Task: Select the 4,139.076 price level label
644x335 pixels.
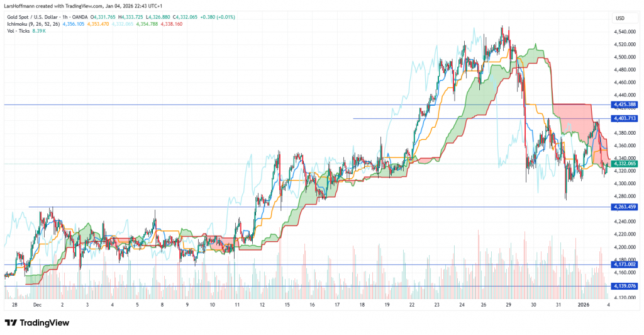Action: pos(624,287)
